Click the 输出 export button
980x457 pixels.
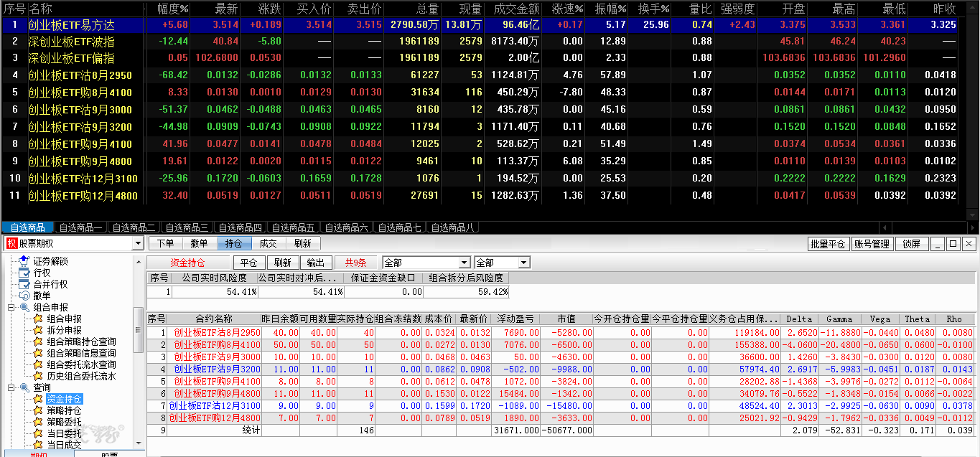point(316,263)
